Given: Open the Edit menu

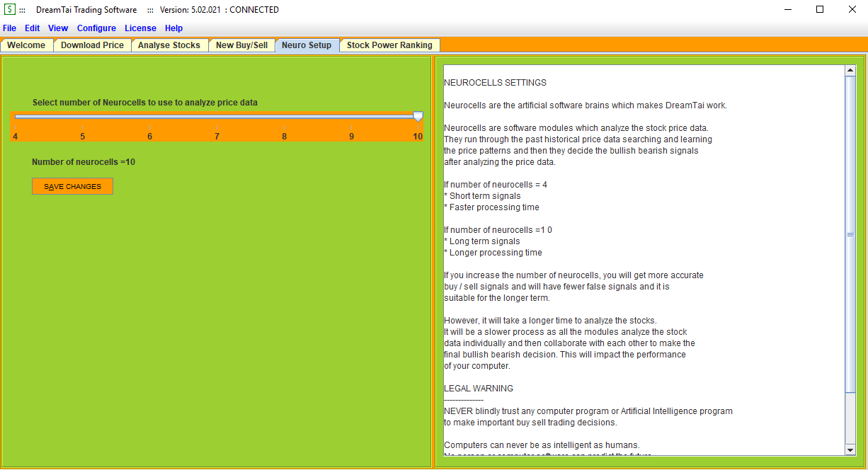Looking at the screenshot, I should pos(33,28).
